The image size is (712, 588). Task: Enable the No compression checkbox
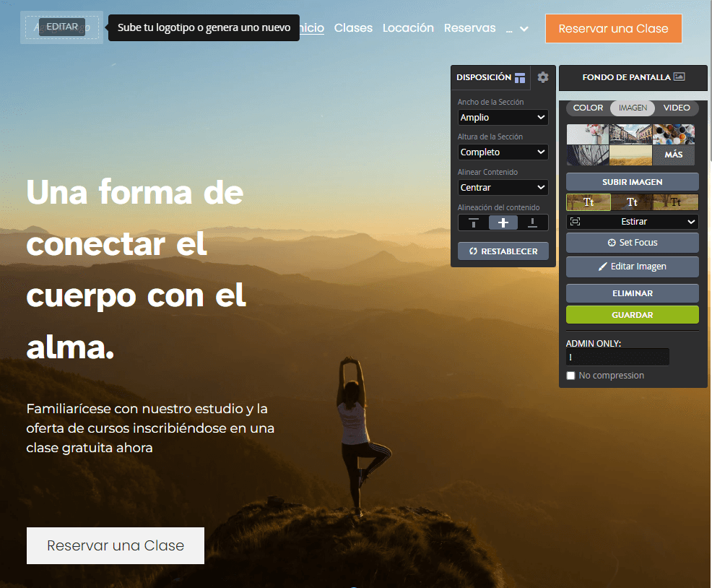(x=570, y=375)
